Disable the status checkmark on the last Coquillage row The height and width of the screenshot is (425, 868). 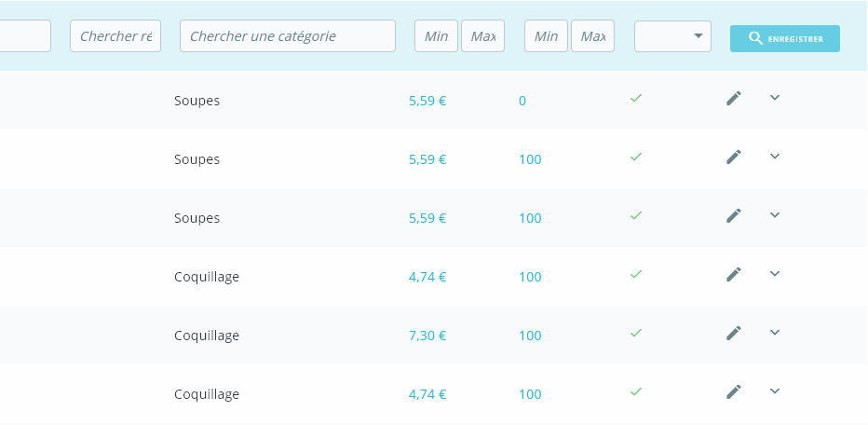636,391
